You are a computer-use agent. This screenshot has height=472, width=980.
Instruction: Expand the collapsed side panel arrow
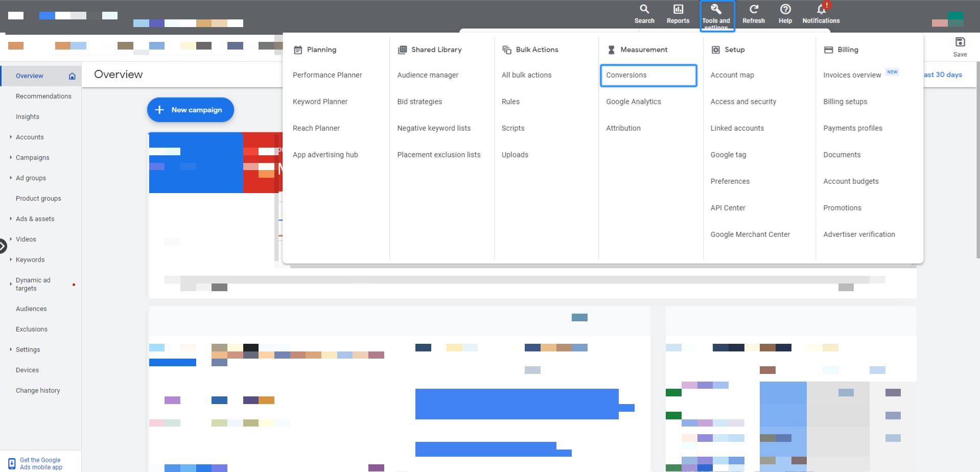(3, 246)
